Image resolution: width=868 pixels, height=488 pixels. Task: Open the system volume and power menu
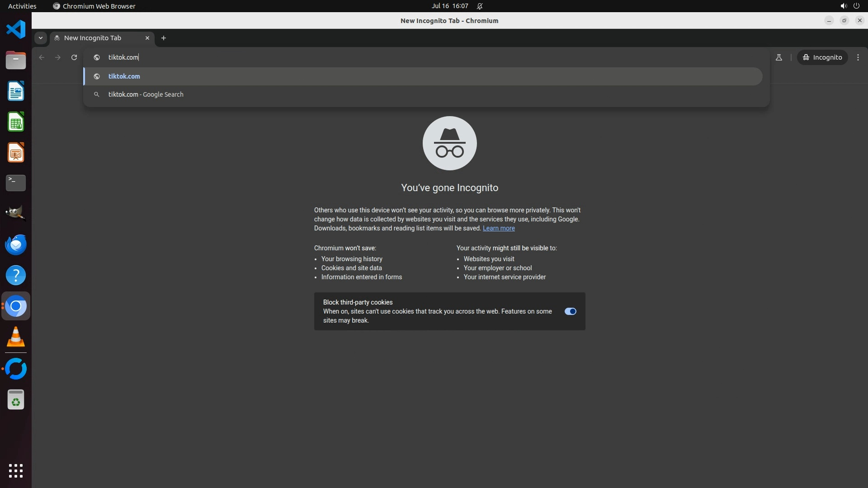[x=849, y=6]
